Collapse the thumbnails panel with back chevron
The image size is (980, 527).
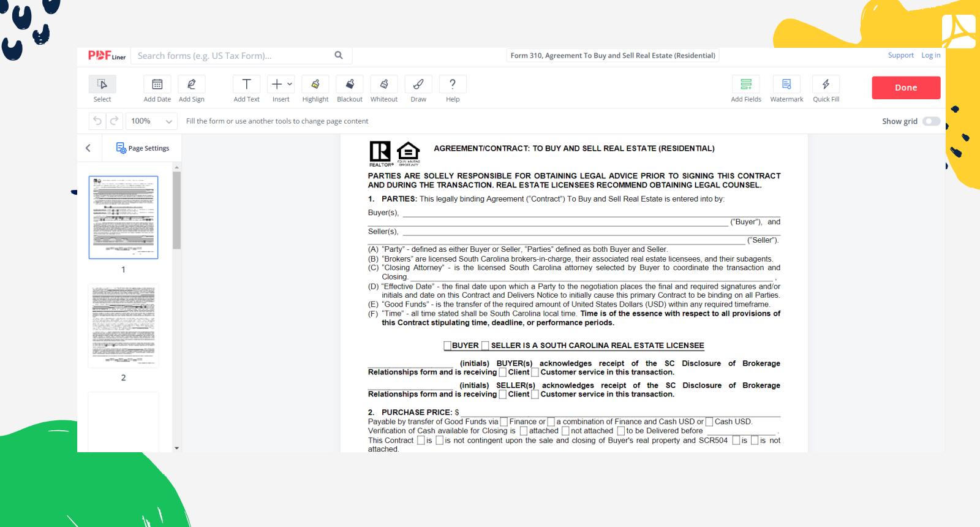point(88,148)
